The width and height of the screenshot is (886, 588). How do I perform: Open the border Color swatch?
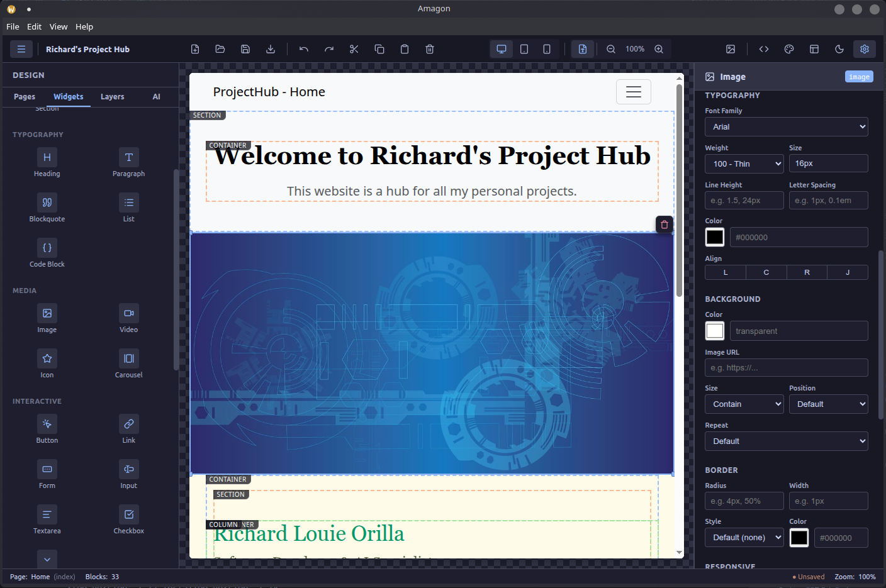tap(799, 538)
